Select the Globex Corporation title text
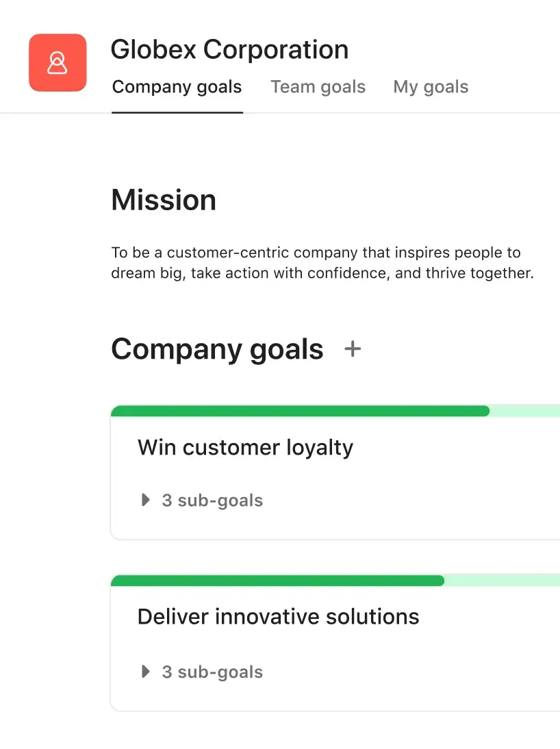Screen dimensions: 560x749 click(229, 49)
